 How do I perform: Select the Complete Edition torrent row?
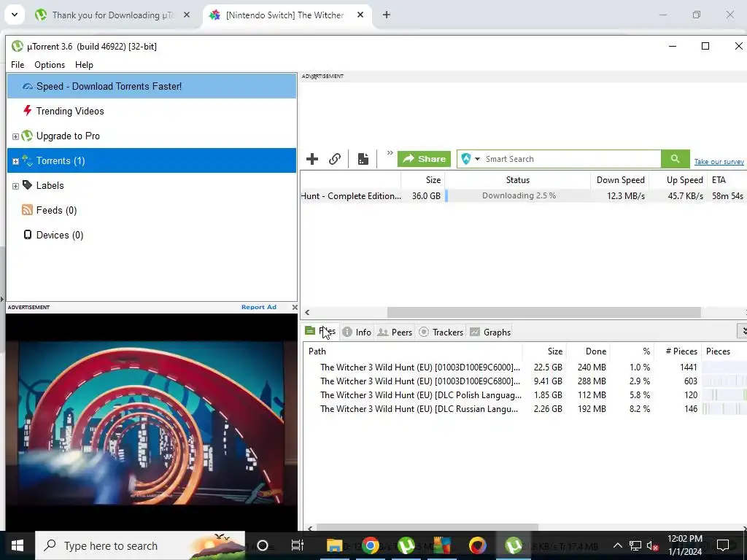point(523,195)
